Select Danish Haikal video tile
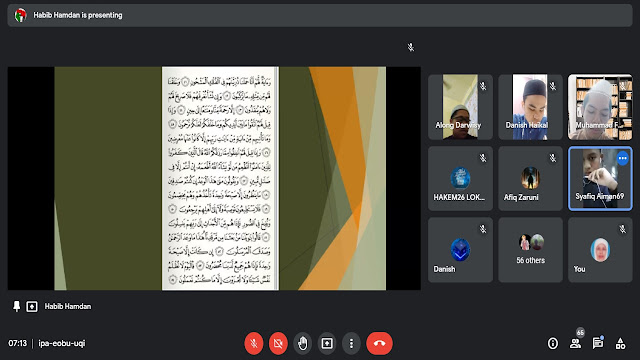This screenshot has width=640, height=360. click(x=530, y=107)
